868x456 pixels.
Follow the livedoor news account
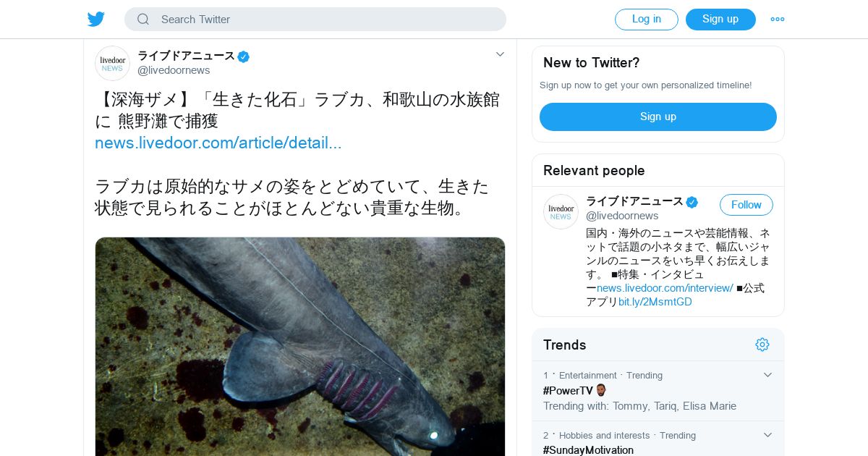click(x=746, y=205)
